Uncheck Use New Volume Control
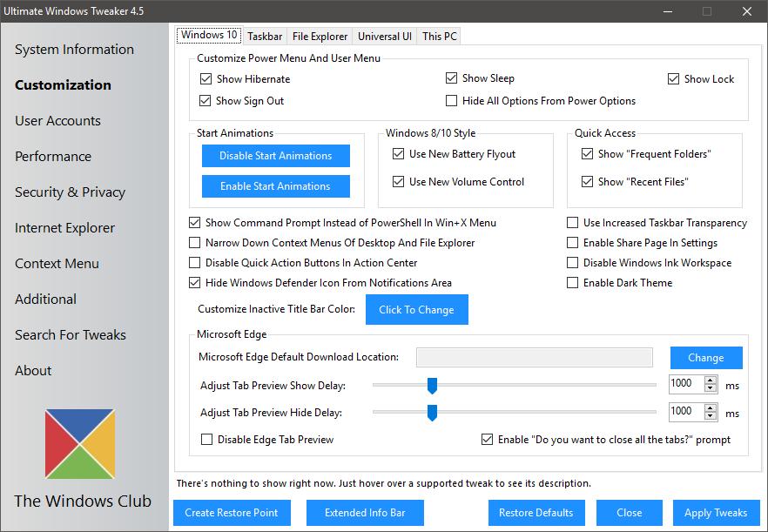 tap(399, 182)
